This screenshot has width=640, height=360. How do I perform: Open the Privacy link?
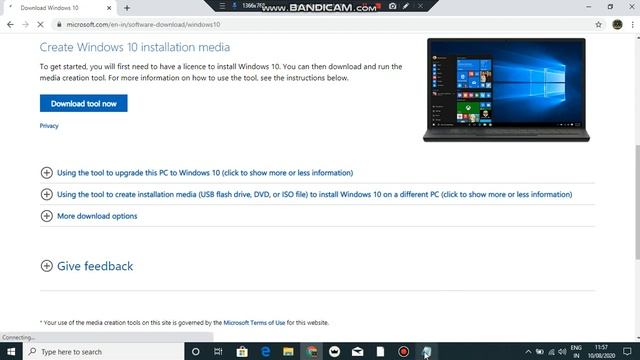(x=49, y=126)
